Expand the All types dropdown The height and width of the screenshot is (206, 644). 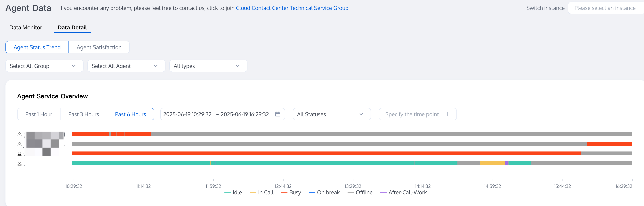pos(208,66)
